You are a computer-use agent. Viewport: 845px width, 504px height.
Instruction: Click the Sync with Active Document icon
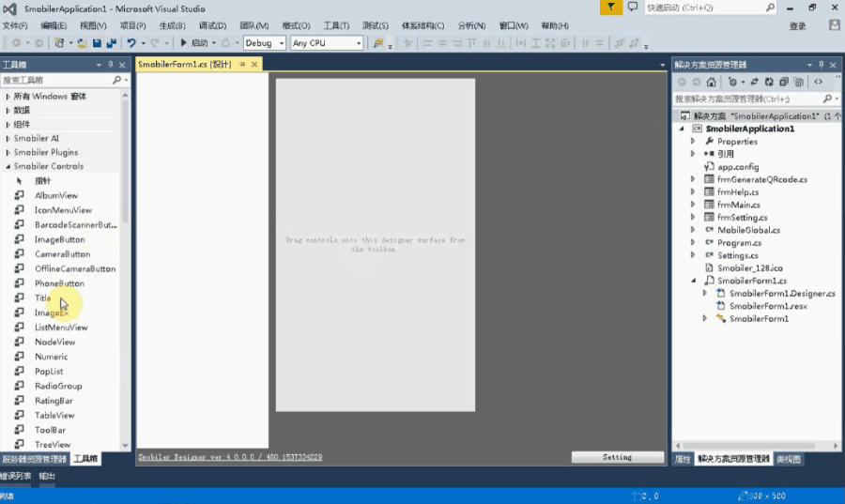754,82
